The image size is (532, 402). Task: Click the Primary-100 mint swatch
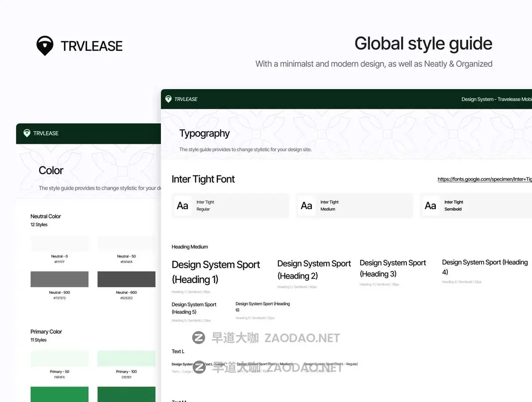tap(126, 359)
